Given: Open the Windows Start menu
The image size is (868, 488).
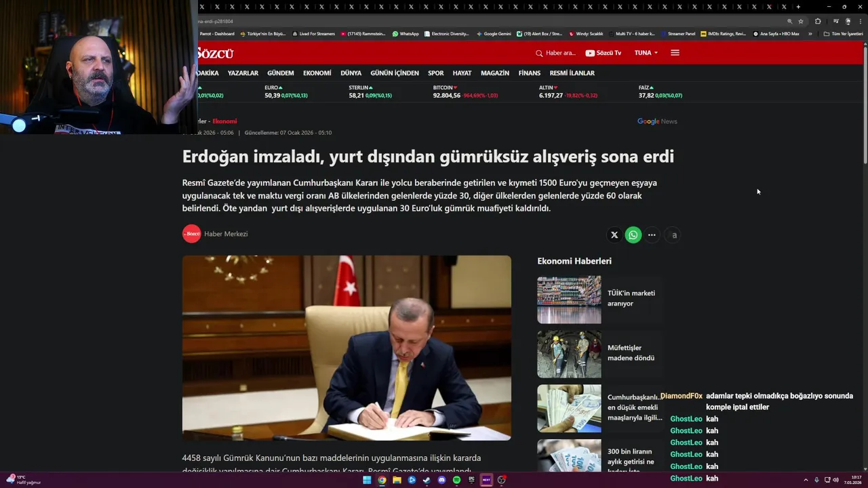Looking at the screenshot, I should click(x=367, y=480).
